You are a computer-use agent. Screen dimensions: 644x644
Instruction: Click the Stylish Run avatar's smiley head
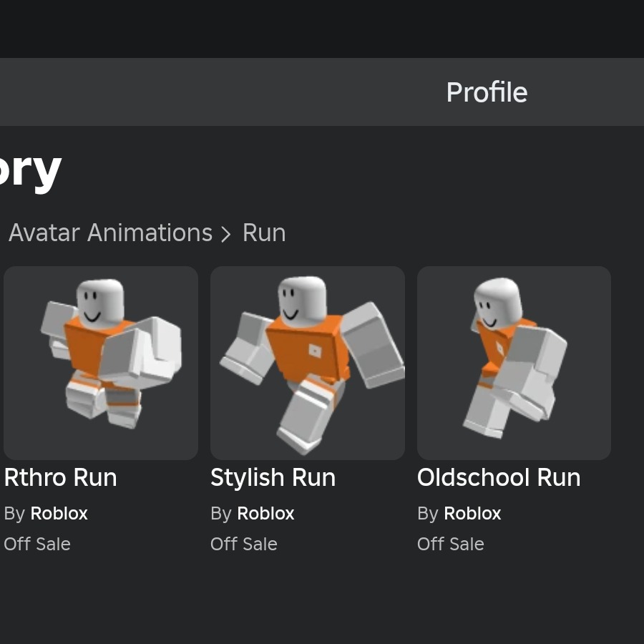tap(301, 299)
